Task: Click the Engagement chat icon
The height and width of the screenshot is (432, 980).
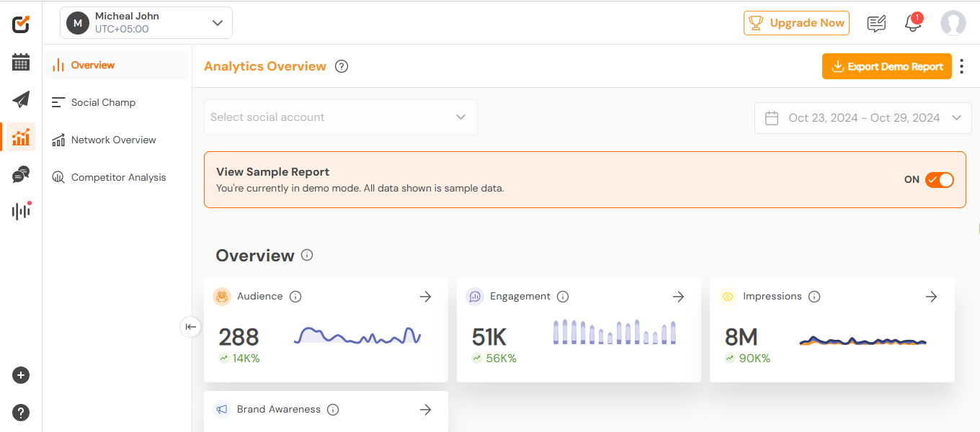Action: pos(474,297)
